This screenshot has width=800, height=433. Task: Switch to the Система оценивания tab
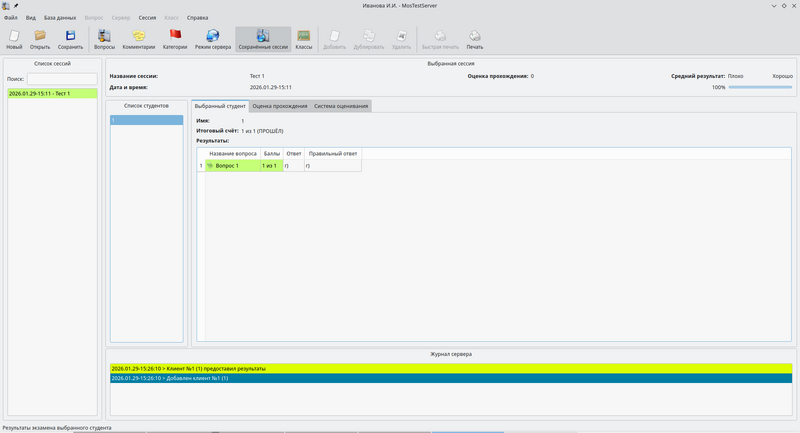point(341,105)
